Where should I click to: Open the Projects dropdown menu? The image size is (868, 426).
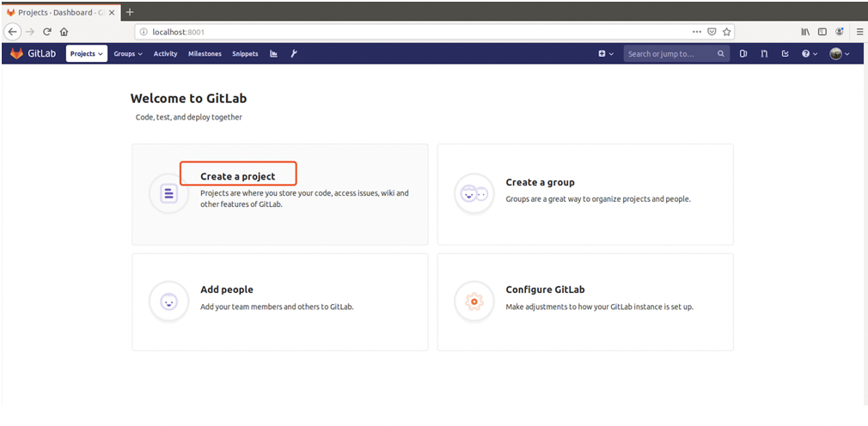(87, 53)
